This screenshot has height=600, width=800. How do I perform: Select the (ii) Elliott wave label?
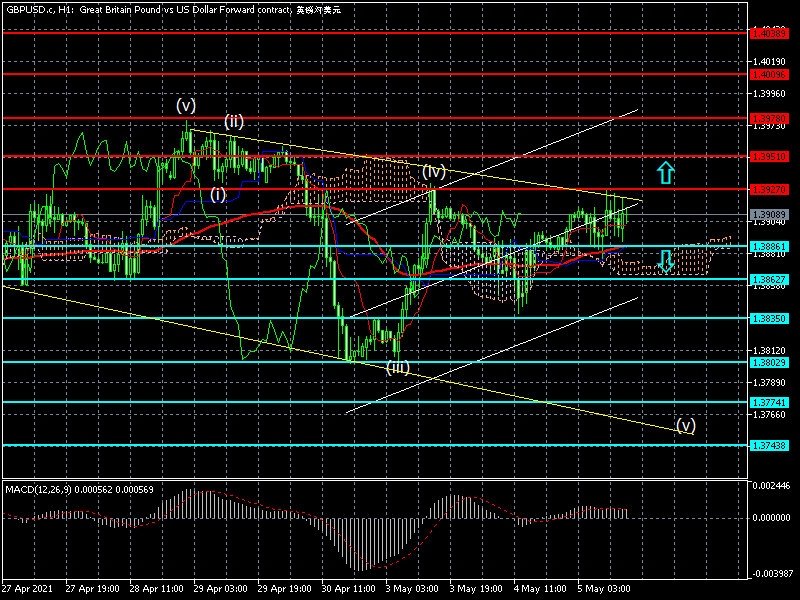pyautogui.click(x=234, y=121)
